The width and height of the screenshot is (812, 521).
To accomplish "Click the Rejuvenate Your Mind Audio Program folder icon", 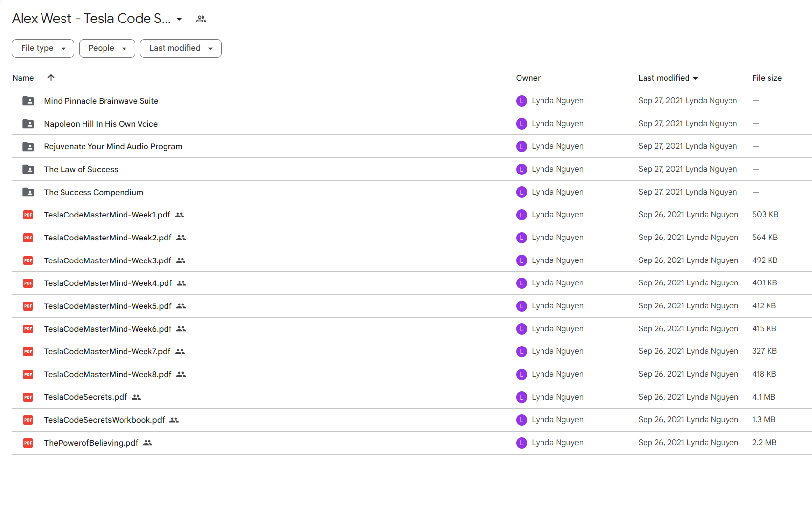I will click(28, 146).
